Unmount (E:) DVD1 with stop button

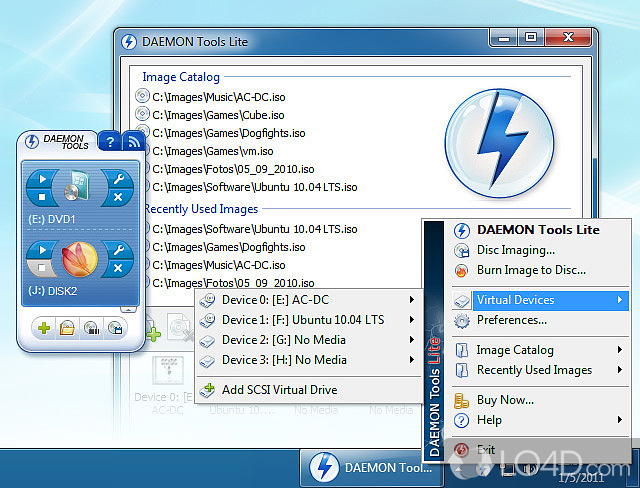click(x=42, y=197)
